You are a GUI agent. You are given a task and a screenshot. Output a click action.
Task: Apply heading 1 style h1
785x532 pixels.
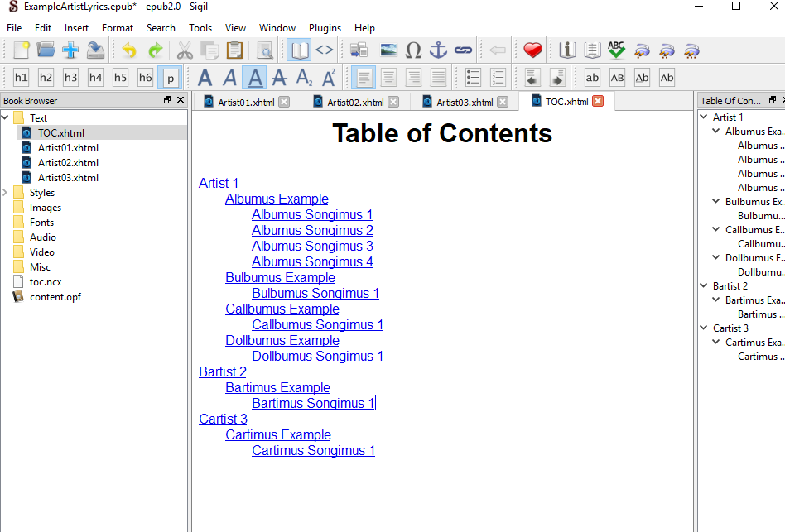tap(21, 78)
